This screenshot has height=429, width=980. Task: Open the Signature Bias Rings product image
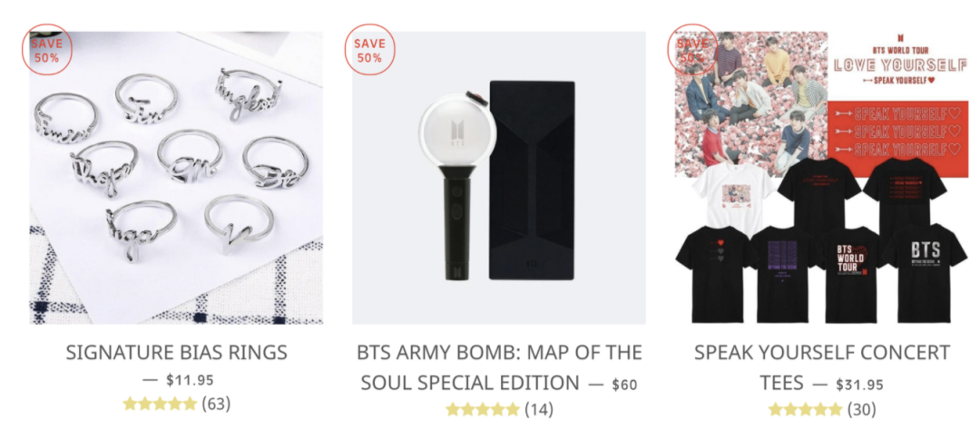tap(176, 178)
